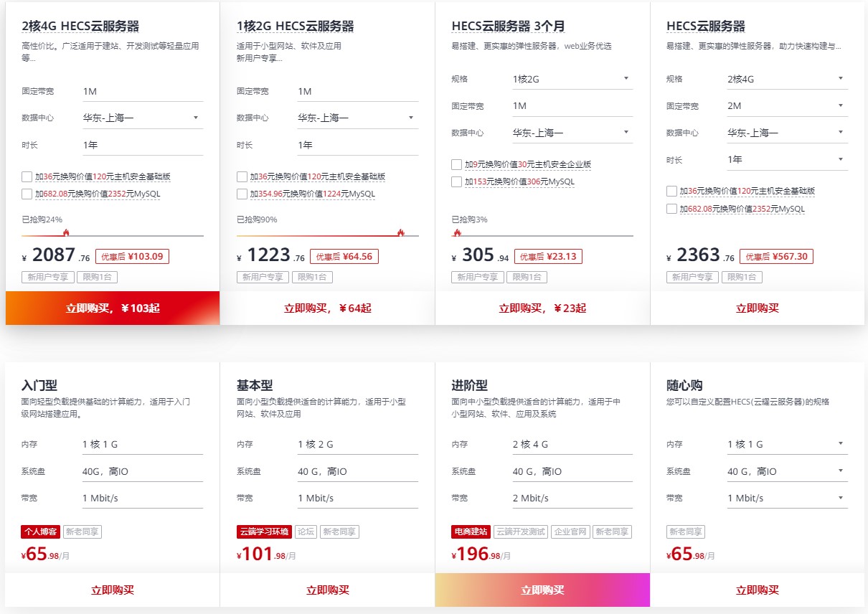Viewport: 868px width, 614px height.
Task: Buy the 基本型 plan
Action: coord(327,590)
